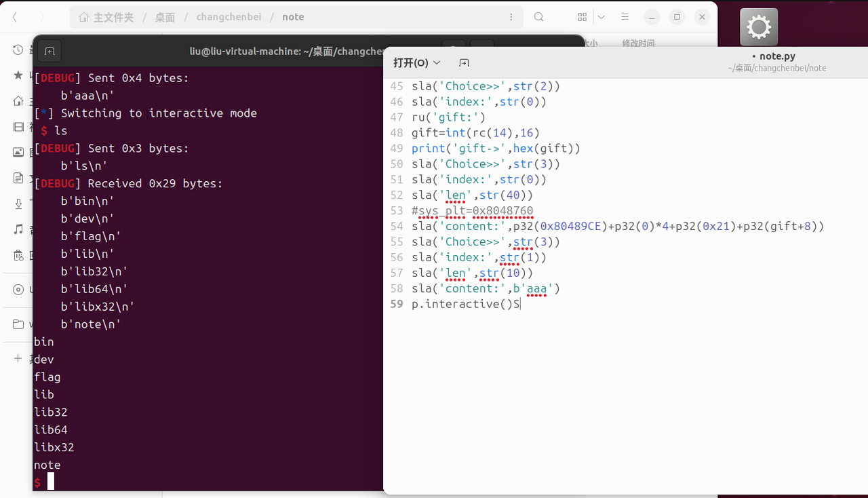Expand recent files arrow beside 打开(O)

pyautogui.click(x=437, y=62)
